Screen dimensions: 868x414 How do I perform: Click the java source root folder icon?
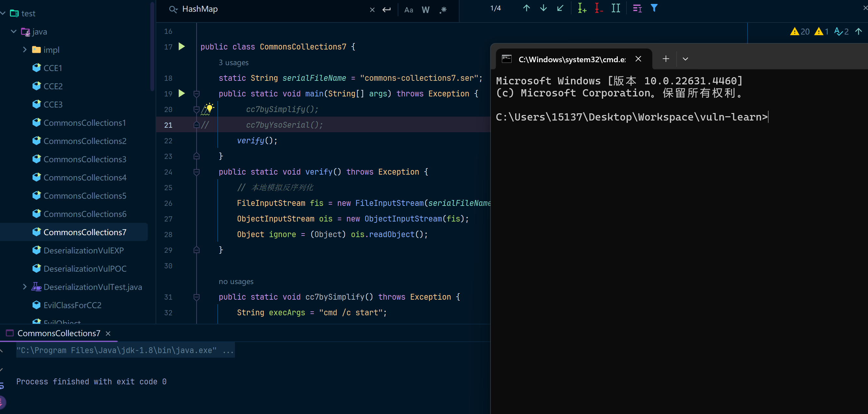click(x=26, y=32)
